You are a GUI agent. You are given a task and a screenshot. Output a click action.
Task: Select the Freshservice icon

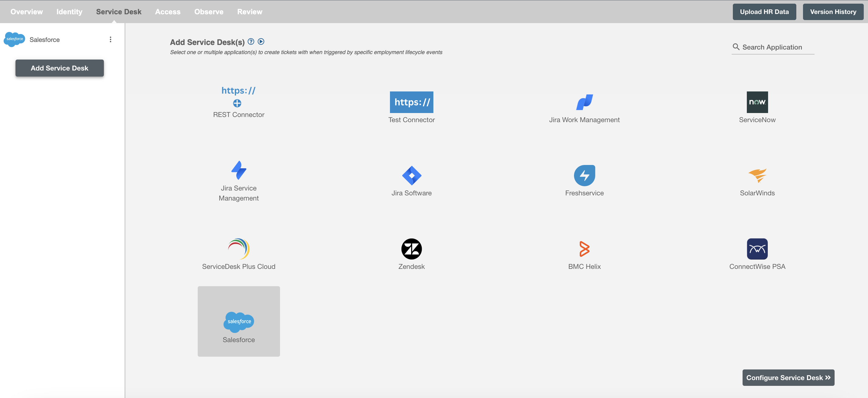click(x=584, y=175)
